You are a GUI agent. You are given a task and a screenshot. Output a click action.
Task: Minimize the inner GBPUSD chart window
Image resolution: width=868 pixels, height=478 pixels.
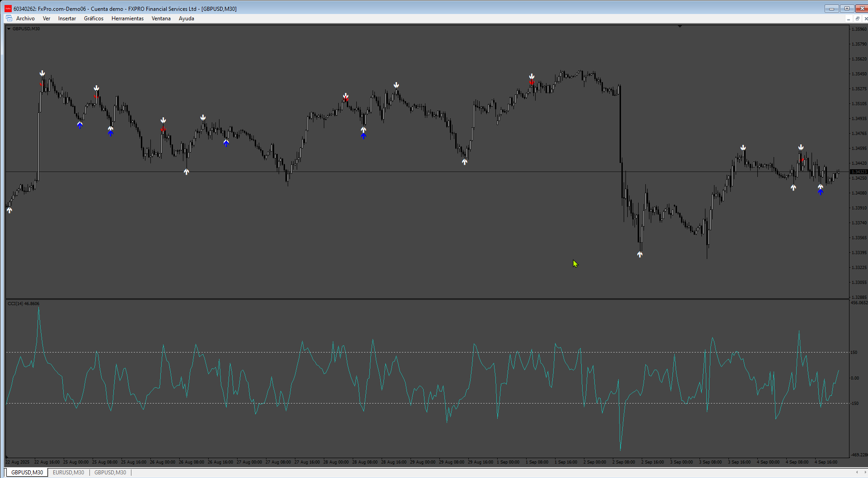(x=849, y=19)
